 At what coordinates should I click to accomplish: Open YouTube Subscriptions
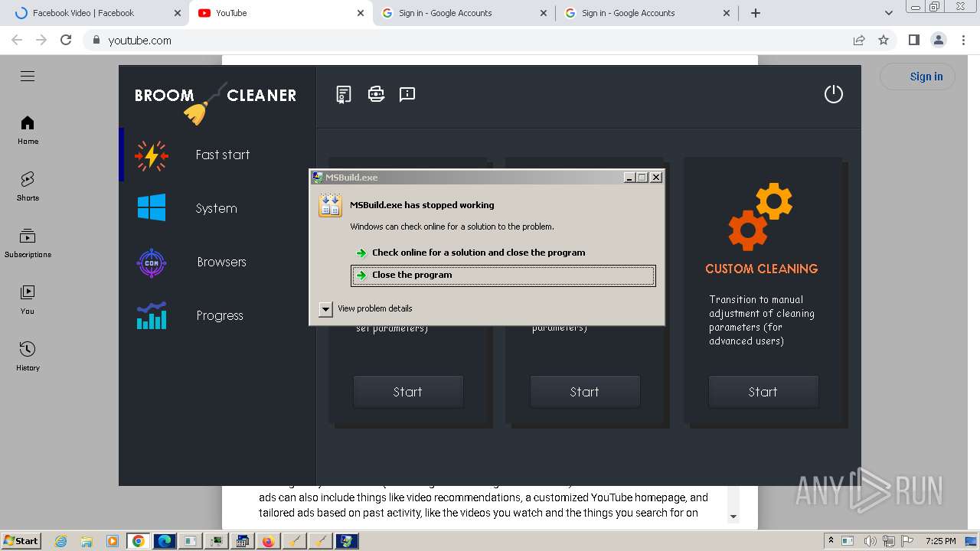28,243
